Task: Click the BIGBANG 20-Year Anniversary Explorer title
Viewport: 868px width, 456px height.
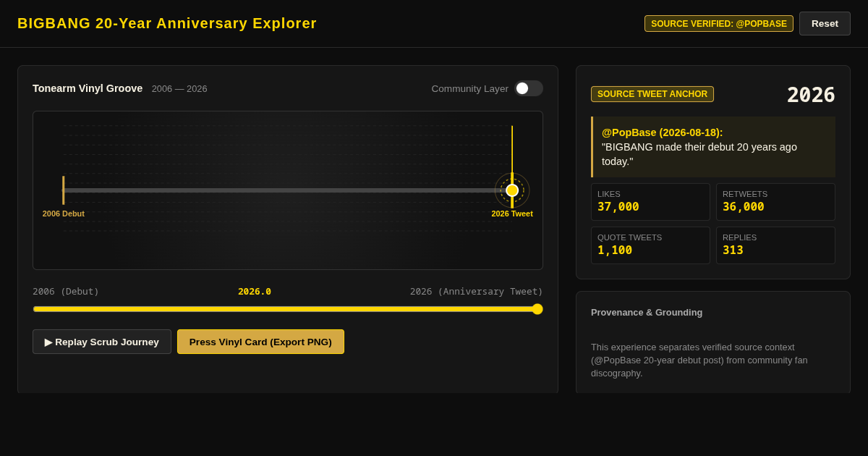Action: click(x=167, y=23)
